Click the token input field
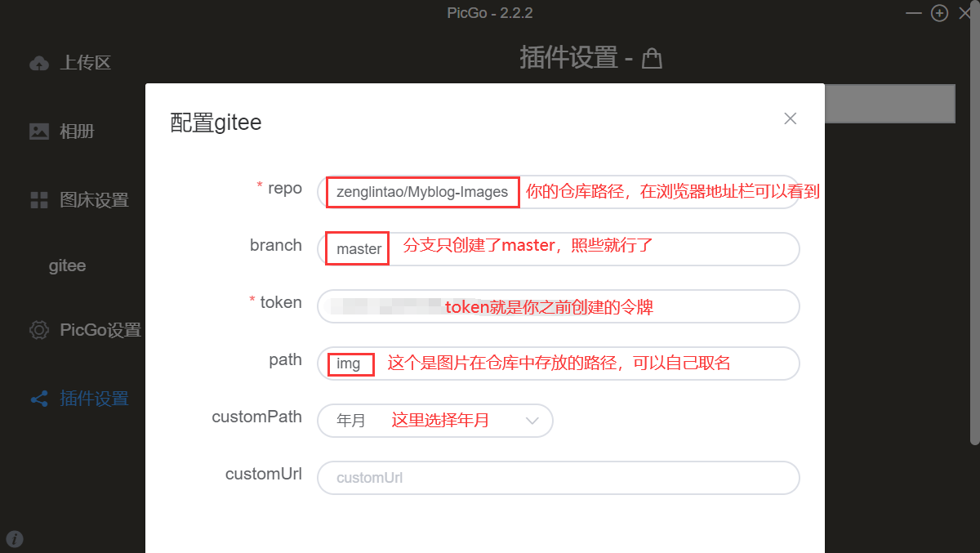The height and width of the screenshot is (553, 980). point(558,306)
